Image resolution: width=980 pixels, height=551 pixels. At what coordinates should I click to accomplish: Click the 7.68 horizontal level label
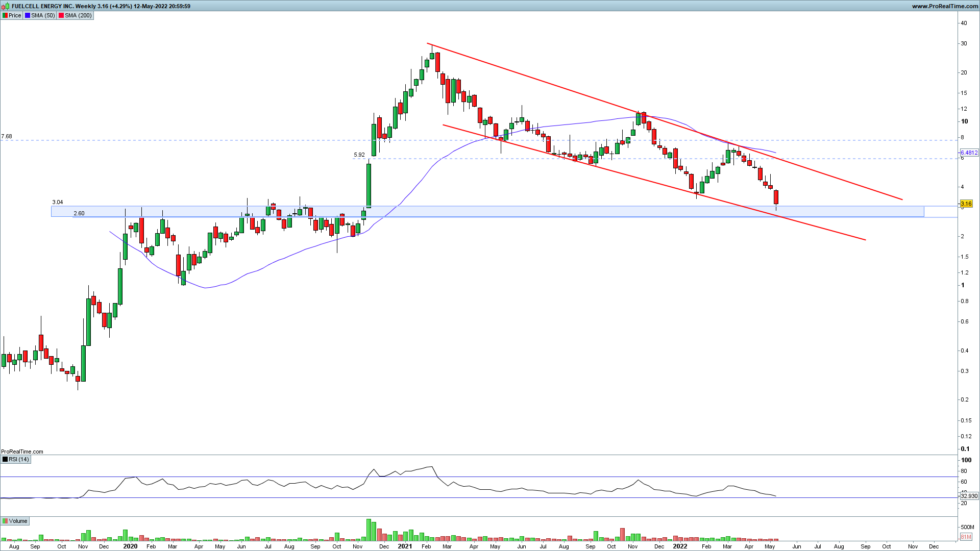coord(7,137)
